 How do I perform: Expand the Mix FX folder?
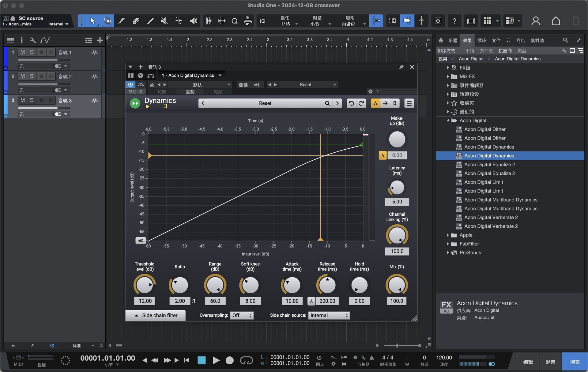448,76
